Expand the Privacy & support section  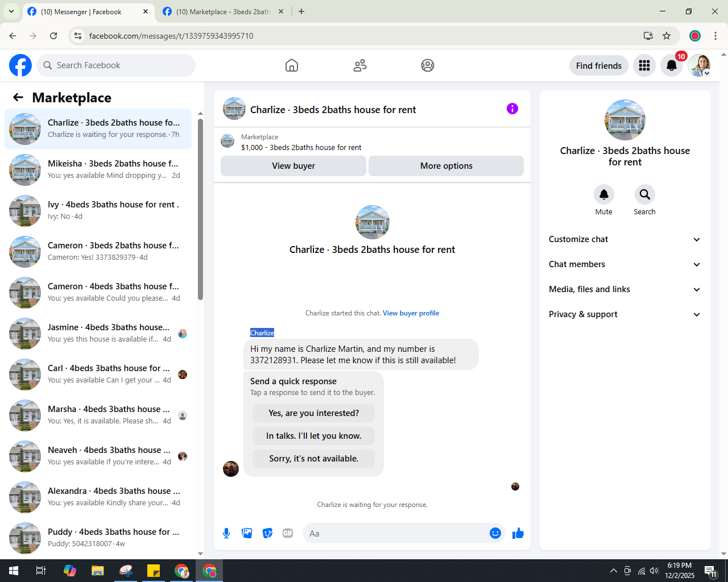click(x=625, y=314)
